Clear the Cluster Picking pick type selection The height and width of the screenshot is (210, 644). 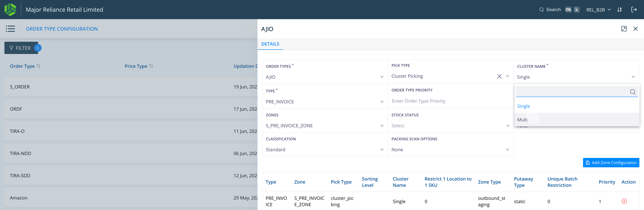pyautogui.click(x=499, y=76)
